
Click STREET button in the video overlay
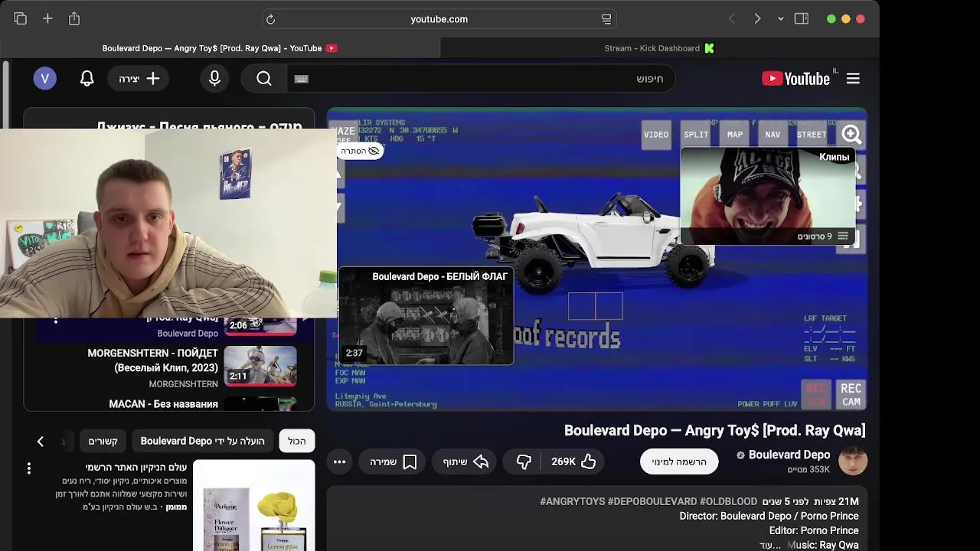coord(812,135)
